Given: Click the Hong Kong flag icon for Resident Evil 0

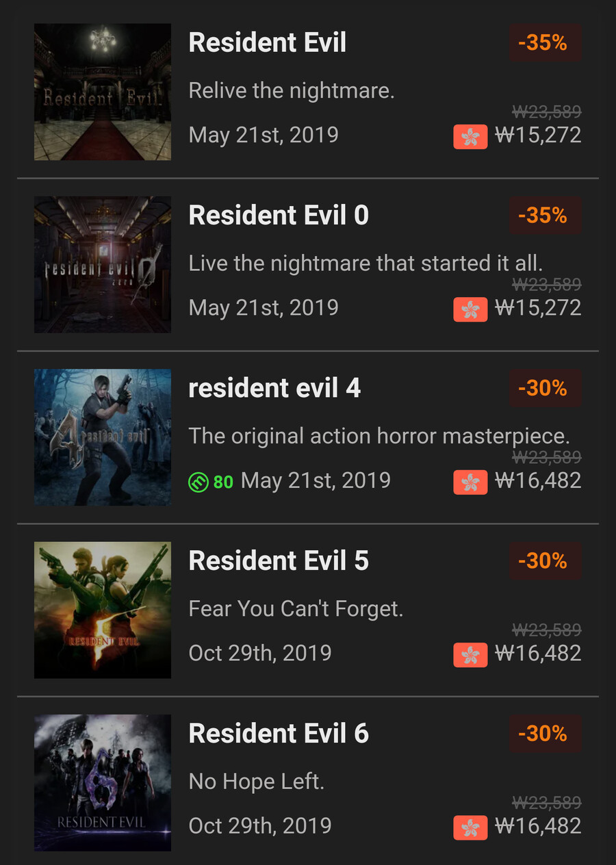Looking at the screenshot, I should click(x=470, y=309).
